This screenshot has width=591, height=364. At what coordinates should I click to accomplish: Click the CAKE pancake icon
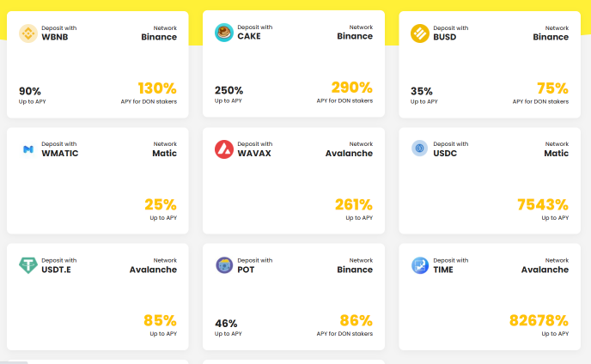(x=224, y=33)
